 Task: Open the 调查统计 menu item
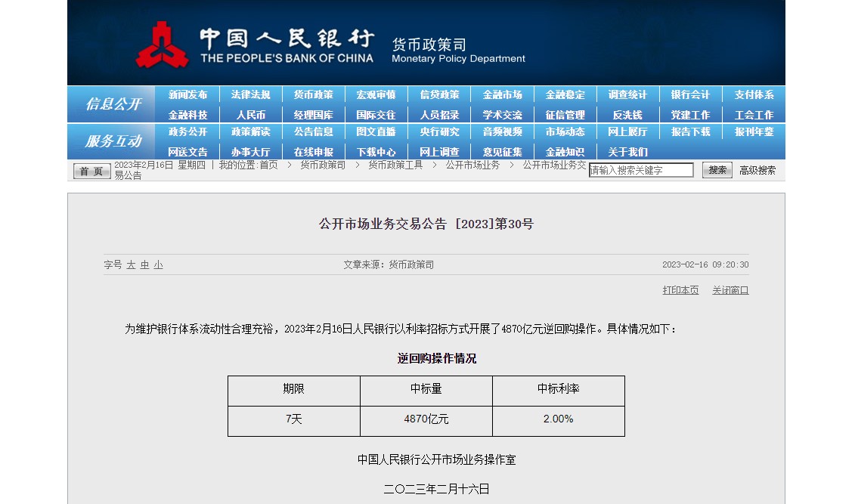627,94
